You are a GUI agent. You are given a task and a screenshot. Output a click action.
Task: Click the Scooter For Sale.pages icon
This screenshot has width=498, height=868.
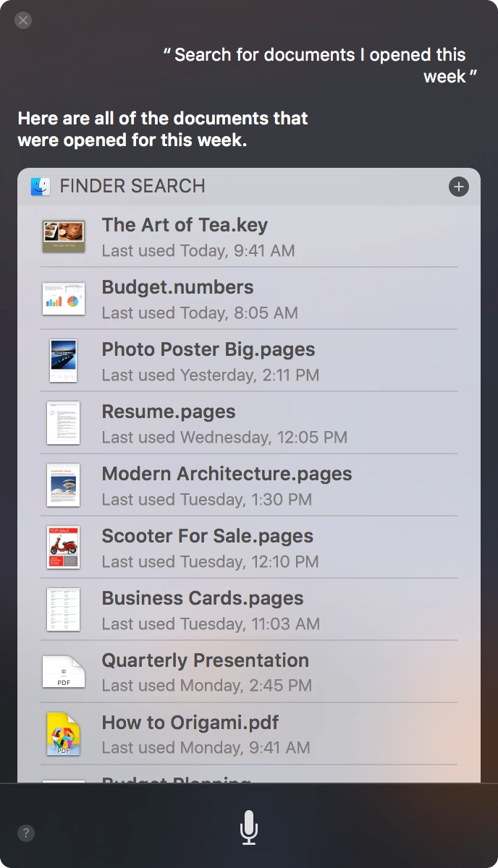(x=64, y=548)
